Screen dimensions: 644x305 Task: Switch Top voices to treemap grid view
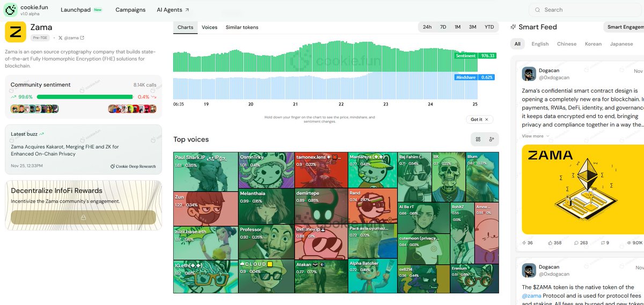(478, 139)
